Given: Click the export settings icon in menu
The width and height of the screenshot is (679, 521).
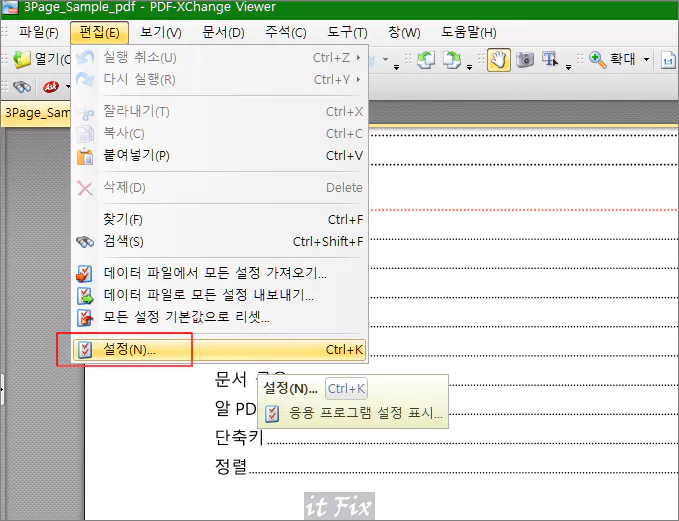Looking at the screenshot, I should [85, 296].
